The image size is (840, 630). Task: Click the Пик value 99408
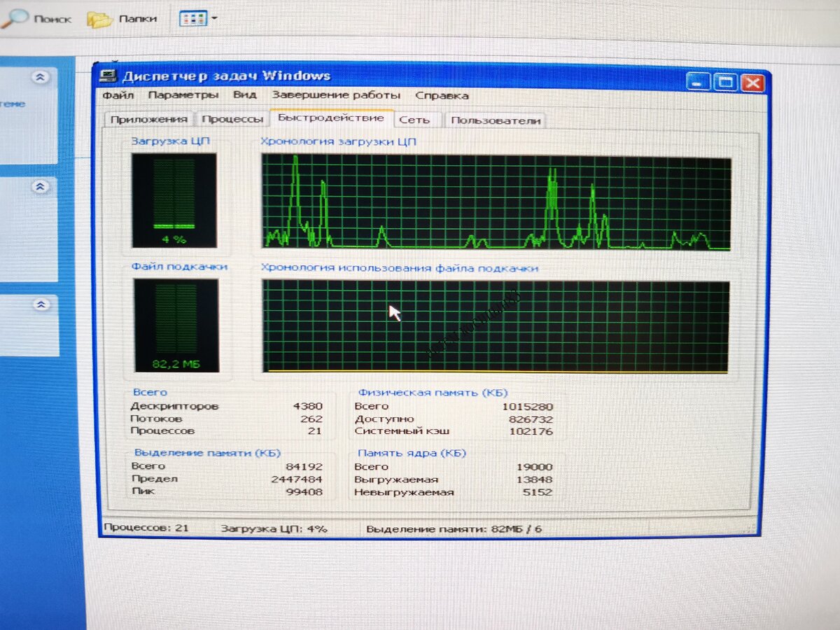click(304, 491)
